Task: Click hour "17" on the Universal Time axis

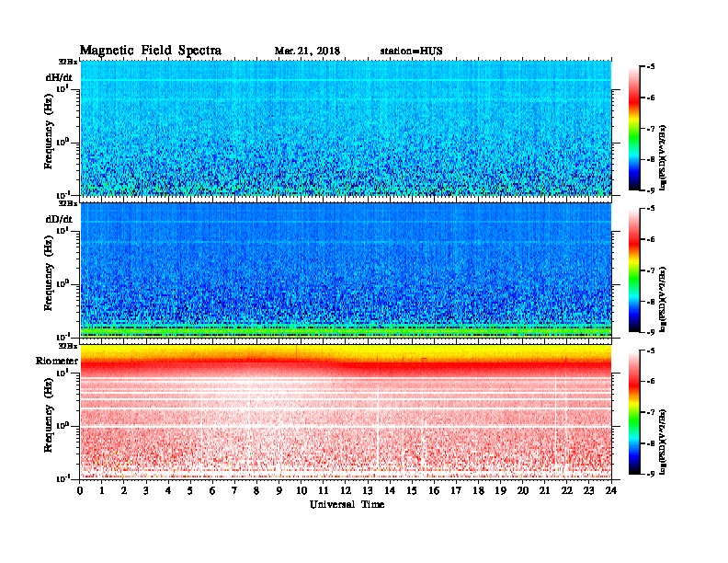Action: [457, 491]
